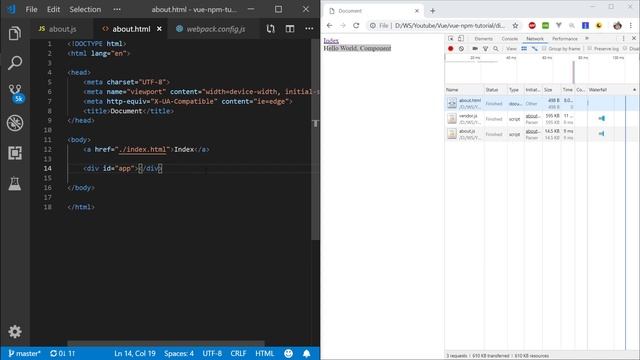Open the File menu in VS Code
Screen dimensions: 640x360
point(31,9)
